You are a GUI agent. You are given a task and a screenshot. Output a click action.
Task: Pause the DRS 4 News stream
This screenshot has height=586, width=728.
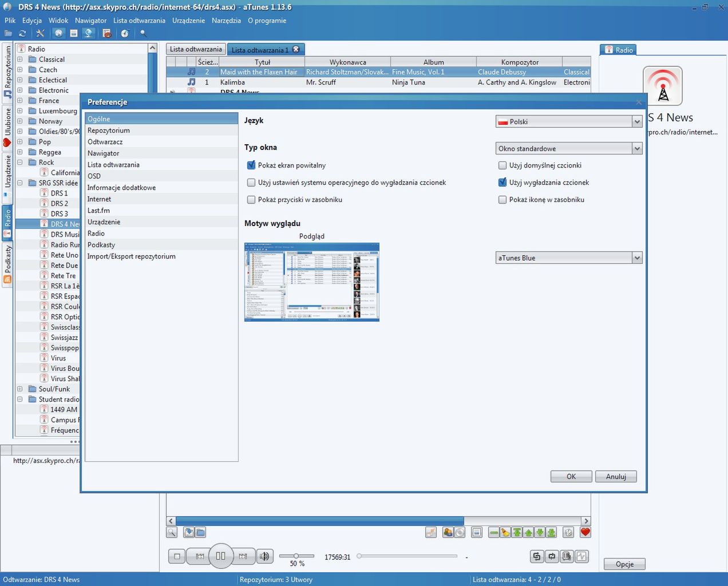click(x=221, y=556)
